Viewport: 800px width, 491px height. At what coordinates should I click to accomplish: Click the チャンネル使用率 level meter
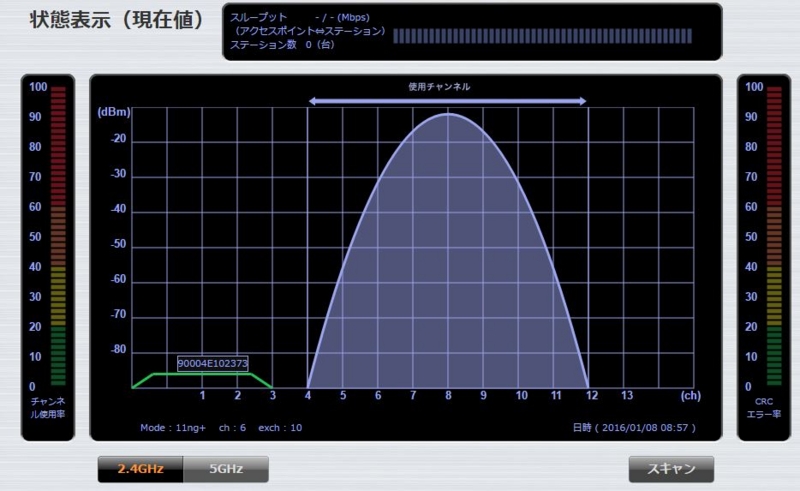click(58, 236)
